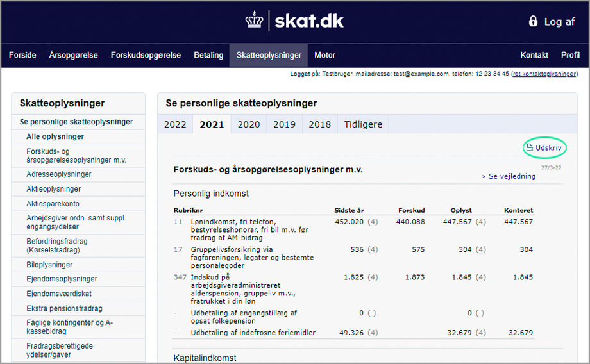Open the Årsopgørelse menu
590x364 pixels.
73,55
